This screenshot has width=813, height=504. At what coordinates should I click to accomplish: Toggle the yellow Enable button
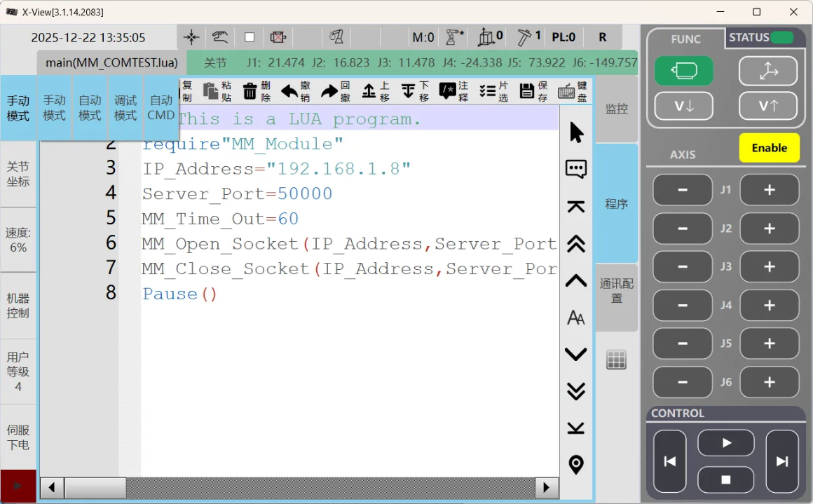[x=770, y=148]
